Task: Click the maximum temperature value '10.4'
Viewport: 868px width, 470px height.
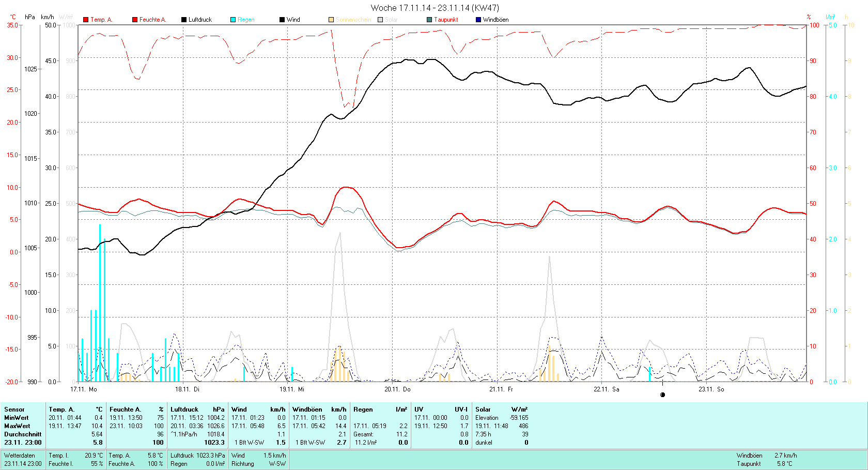Action: tap(97, 426)
